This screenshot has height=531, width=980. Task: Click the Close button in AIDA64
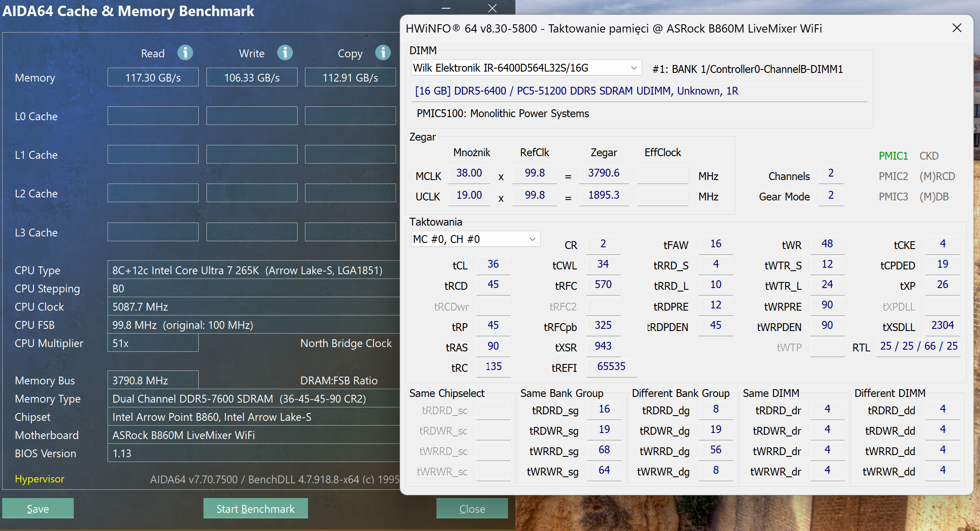(x=472, y=508)
